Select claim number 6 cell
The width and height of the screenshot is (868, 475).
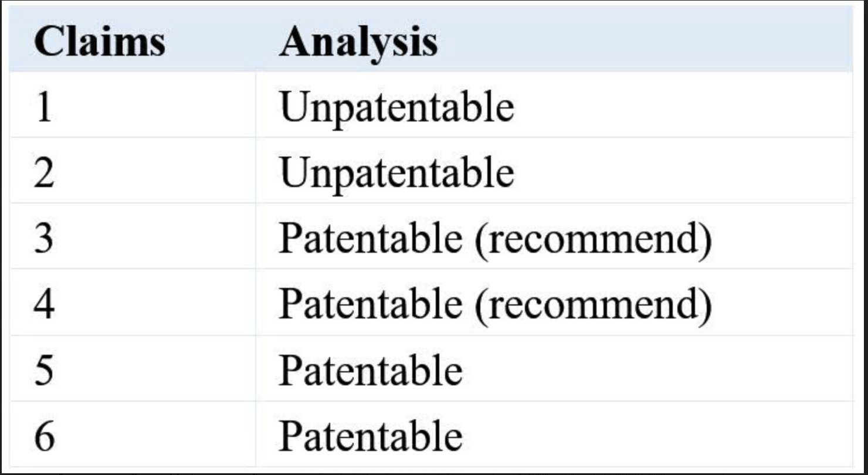coord(44,436)
